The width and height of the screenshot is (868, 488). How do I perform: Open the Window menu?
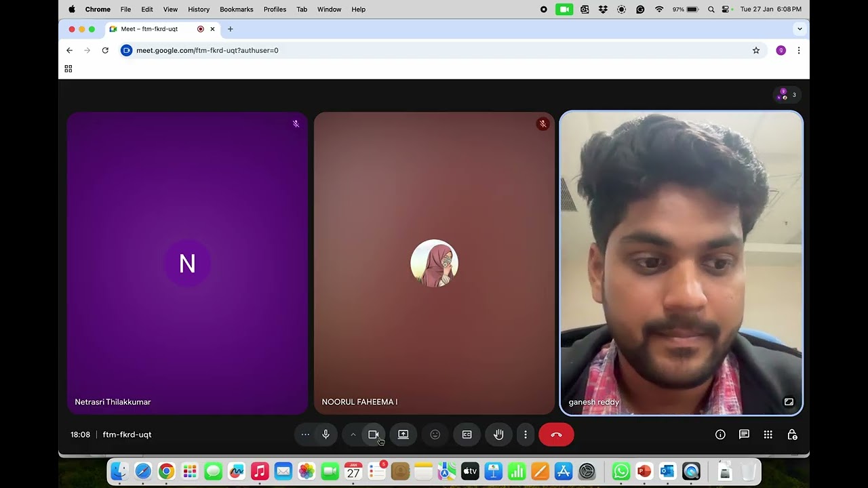coord(330,9)
